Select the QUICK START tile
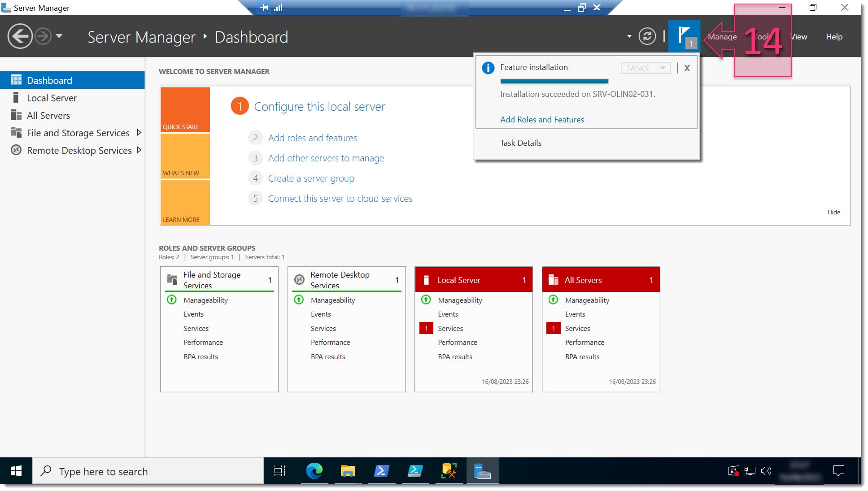 pos(185,109)
